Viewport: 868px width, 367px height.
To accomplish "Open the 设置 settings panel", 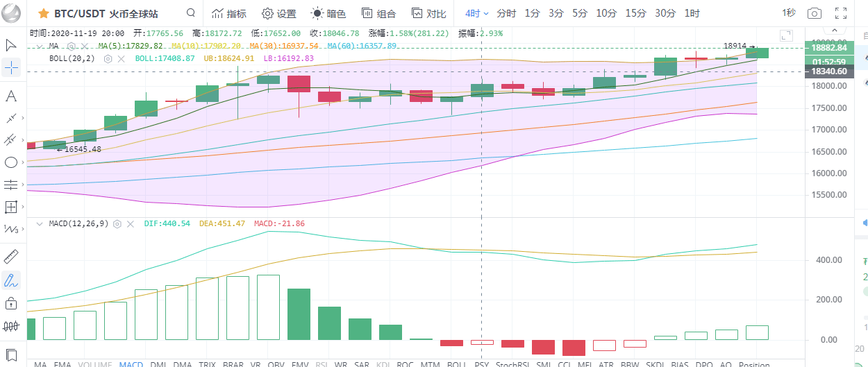I will pyautogui.click(x=278, y=13).
